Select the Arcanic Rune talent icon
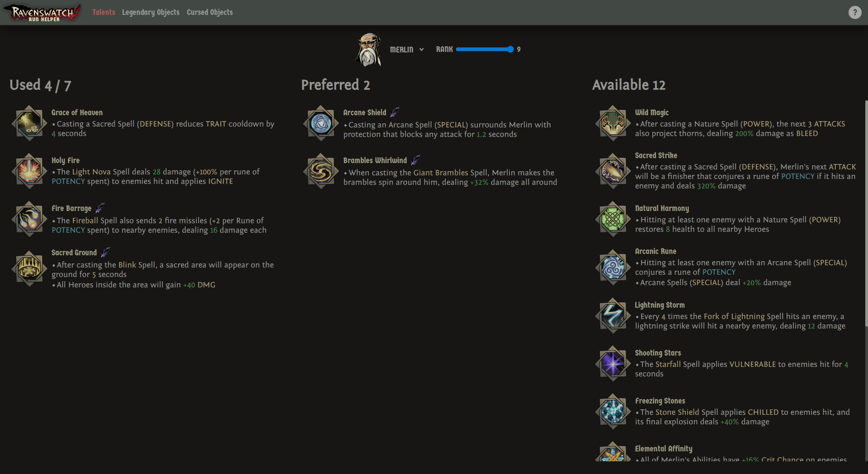 coord(613,267)
